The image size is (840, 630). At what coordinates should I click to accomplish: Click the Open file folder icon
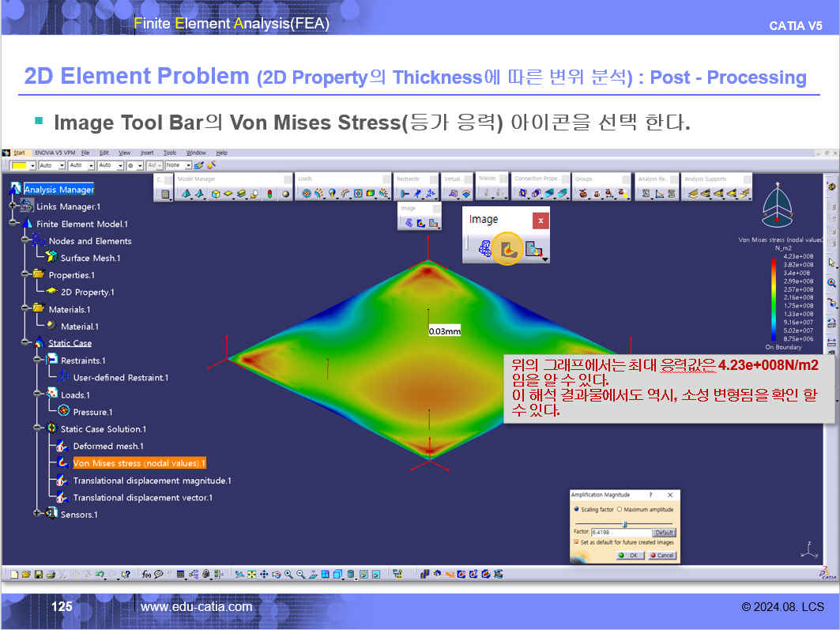[x=26, y=574]
